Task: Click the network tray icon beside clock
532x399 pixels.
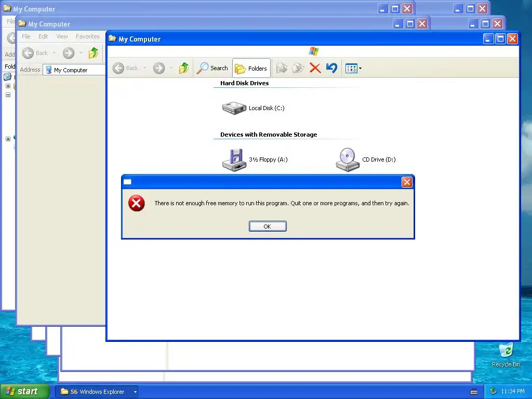Action: coord(493,392)
